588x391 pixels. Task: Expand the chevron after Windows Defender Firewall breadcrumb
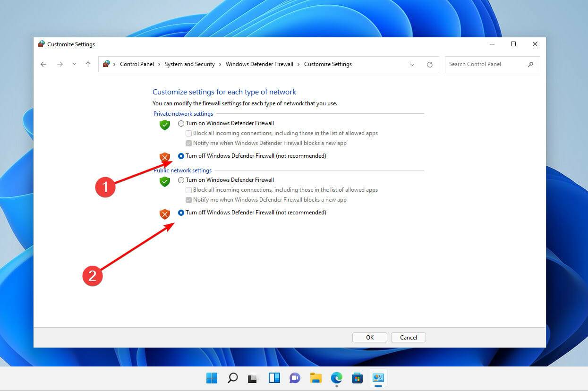tap(298, 64)
